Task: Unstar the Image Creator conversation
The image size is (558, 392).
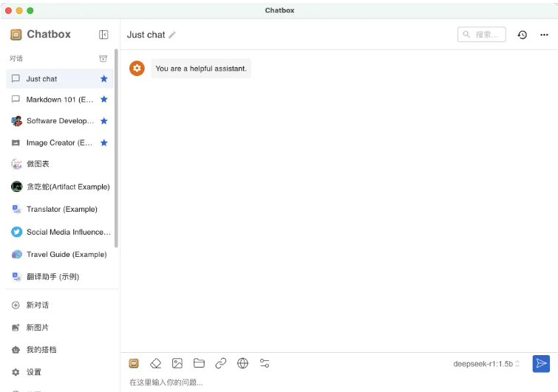Action: pyautogui.click(x=104, y=143)
